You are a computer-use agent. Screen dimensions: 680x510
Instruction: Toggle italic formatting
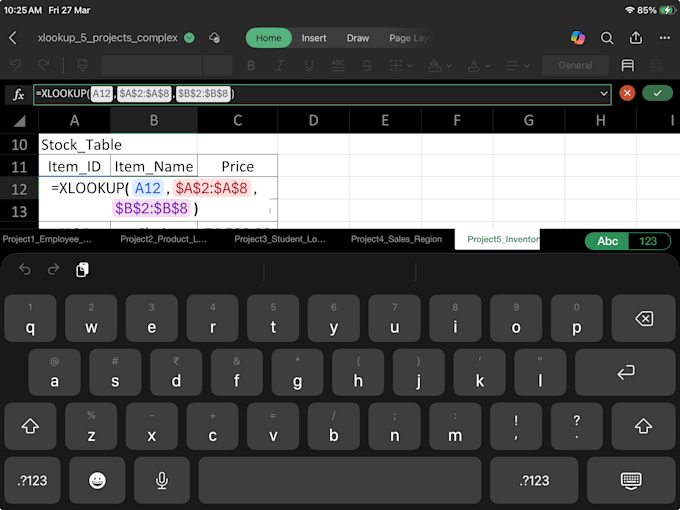tap(280, 65)
